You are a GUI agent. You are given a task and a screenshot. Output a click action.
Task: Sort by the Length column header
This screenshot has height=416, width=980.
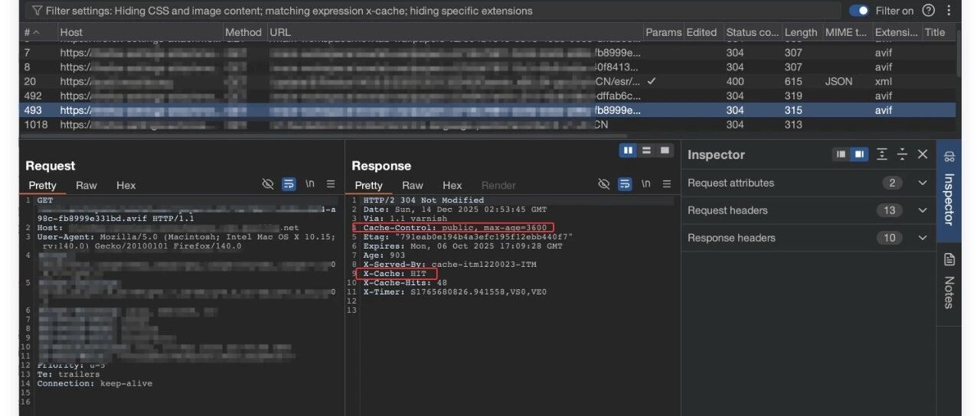click(x=801, y=32)
